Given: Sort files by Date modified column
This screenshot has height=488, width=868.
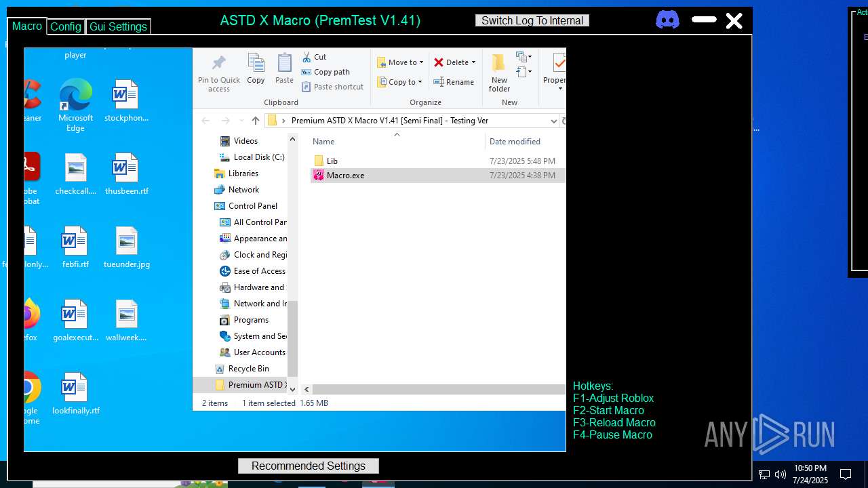Looking at the screenshot, I should point(515,142).
